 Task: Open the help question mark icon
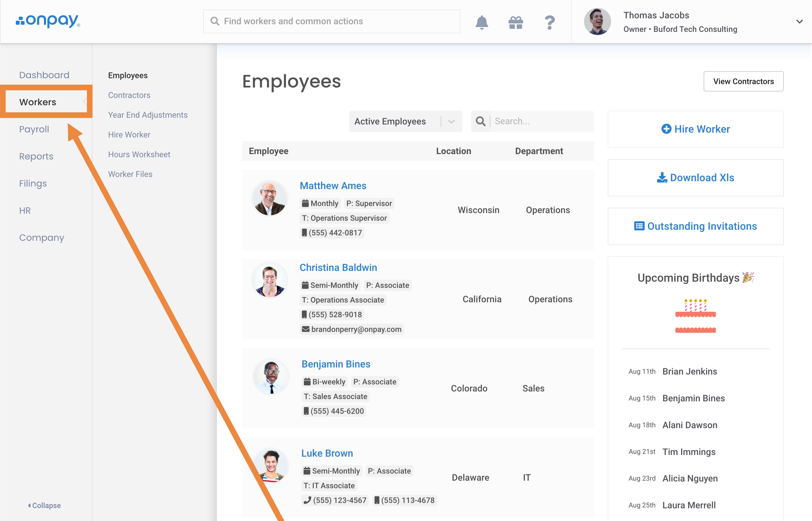(x=550, y=22)
